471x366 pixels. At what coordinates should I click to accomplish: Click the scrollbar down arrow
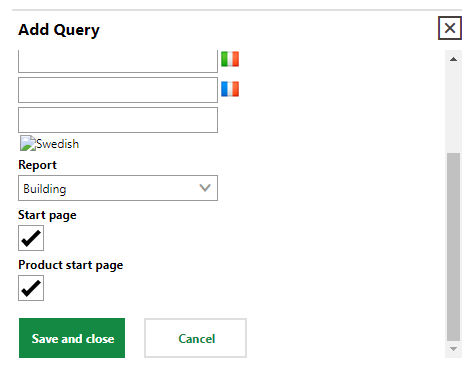tap(453, 349)
